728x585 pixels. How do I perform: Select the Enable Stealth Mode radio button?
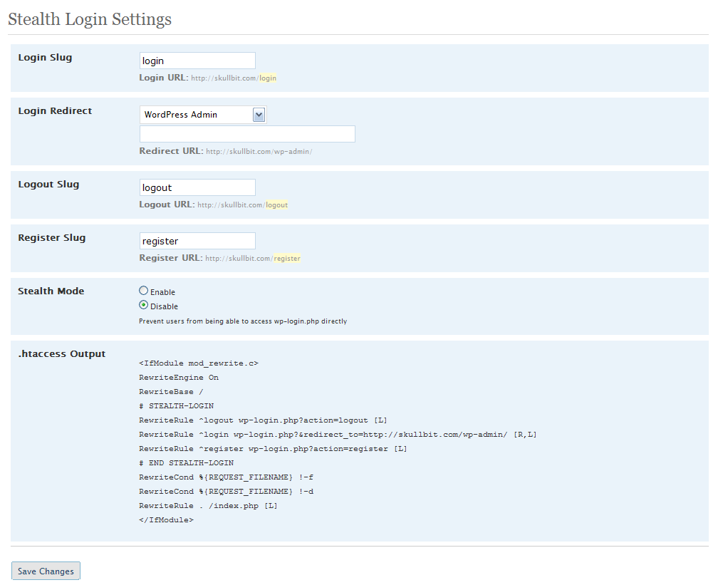coord(143,291)
